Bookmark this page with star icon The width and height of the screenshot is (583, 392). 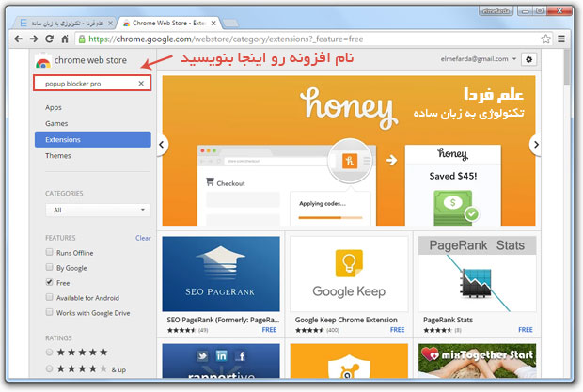click(545, 39)
